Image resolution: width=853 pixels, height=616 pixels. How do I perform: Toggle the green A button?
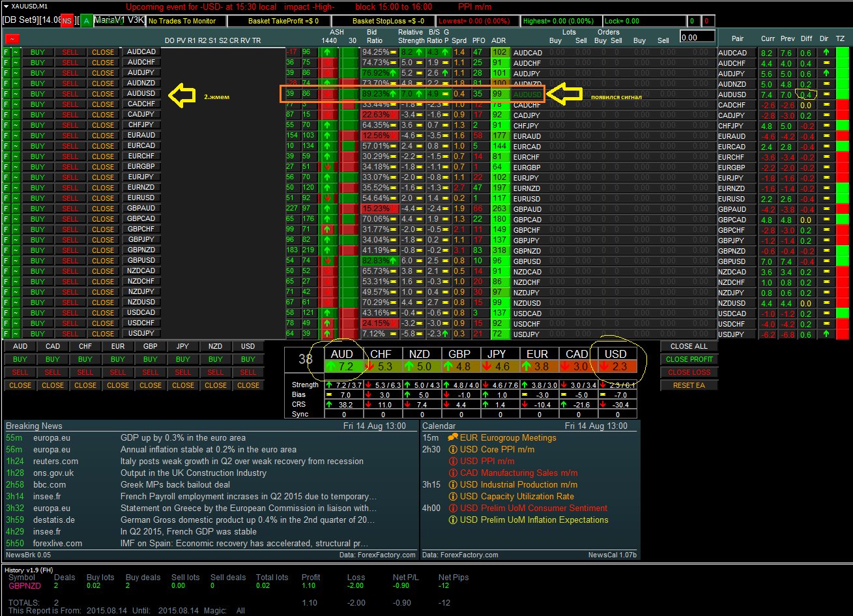pyautogui.click(x=87, y=21)
